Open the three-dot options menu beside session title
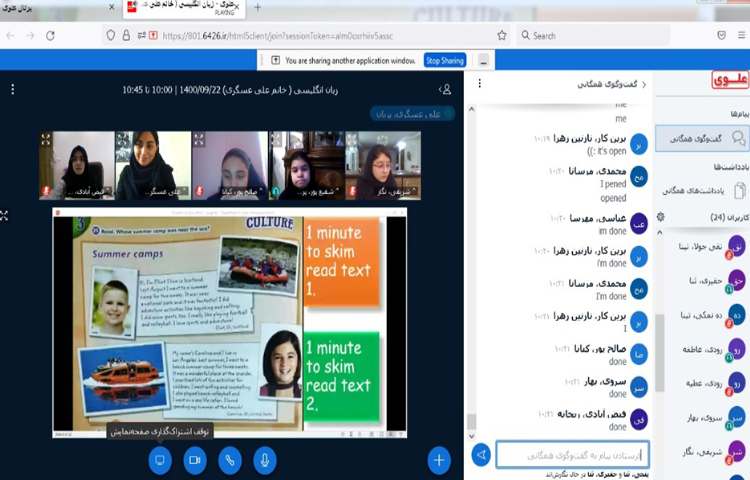 click(x=12, y=89)
